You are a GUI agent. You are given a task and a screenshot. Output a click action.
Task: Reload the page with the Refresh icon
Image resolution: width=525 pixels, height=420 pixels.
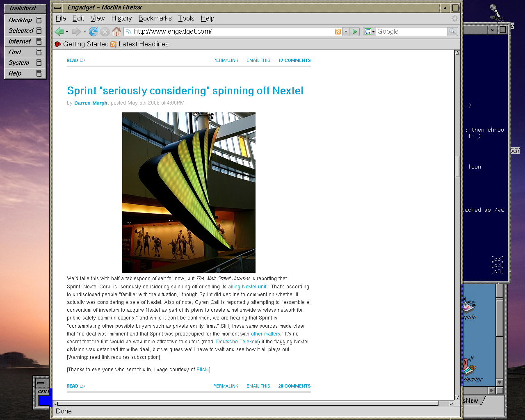pyautogui.click(x=94, y=32)
